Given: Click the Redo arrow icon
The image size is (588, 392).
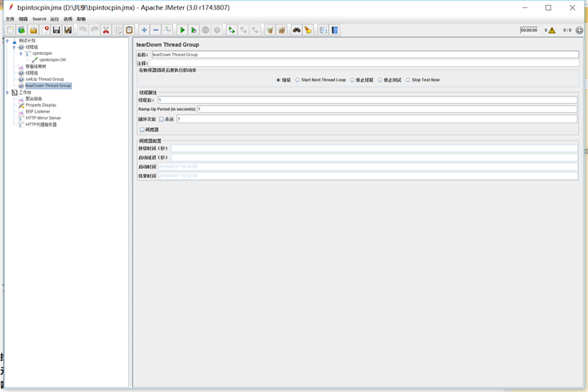Looking at the screenshot, I should tap(95, 30).
